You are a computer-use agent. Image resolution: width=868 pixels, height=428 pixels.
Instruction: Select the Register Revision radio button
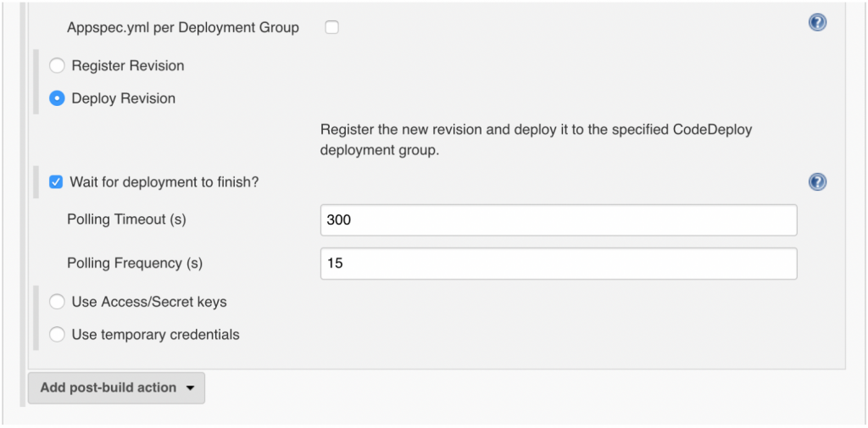click(x=57, y=65)
